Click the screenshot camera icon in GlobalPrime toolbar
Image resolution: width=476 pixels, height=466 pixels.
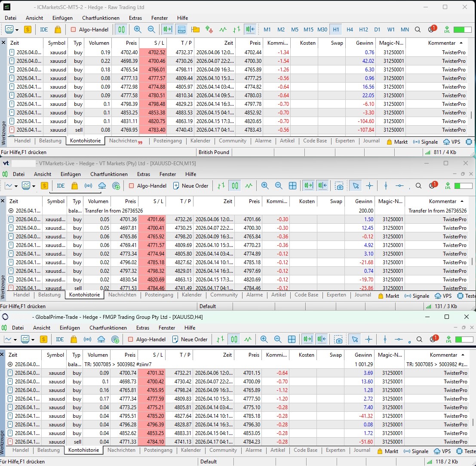click(x=338, y=339)
